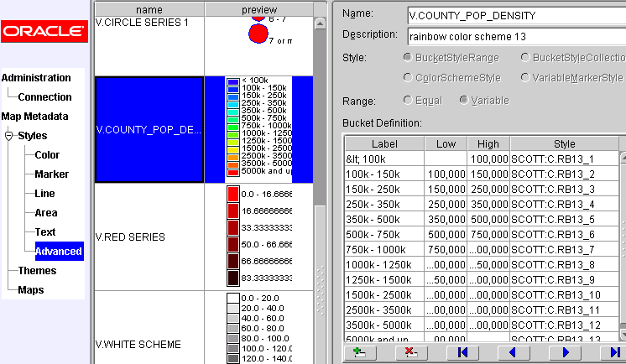Click the Label column header
This screenshot has height=364, width=626.
pyautogui.click(x=384, y=143)
